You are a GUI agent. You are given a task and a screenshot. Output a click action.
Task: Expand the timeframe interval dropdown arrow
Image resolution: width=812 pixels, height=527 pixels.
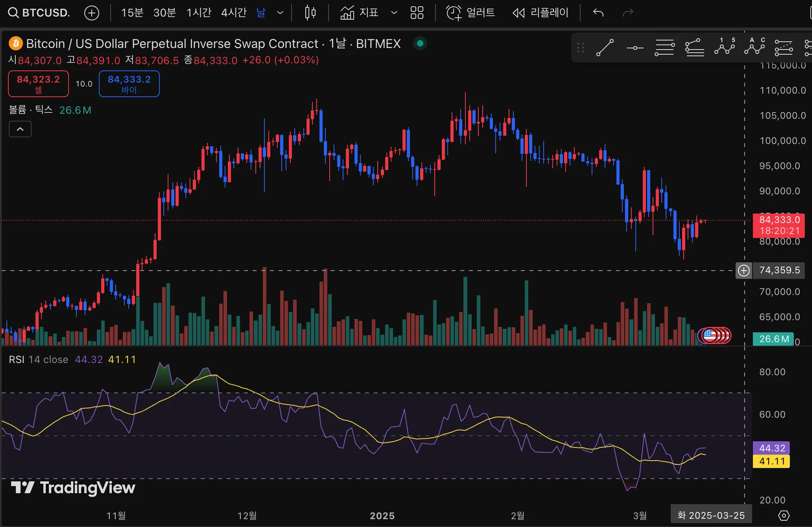(280, 13)
